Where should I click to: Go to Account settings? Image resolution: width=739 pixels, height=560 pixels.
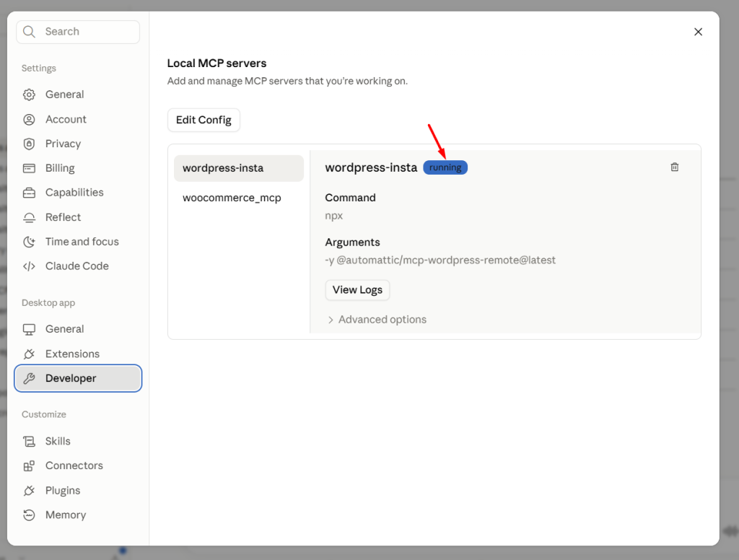[78, 120]
